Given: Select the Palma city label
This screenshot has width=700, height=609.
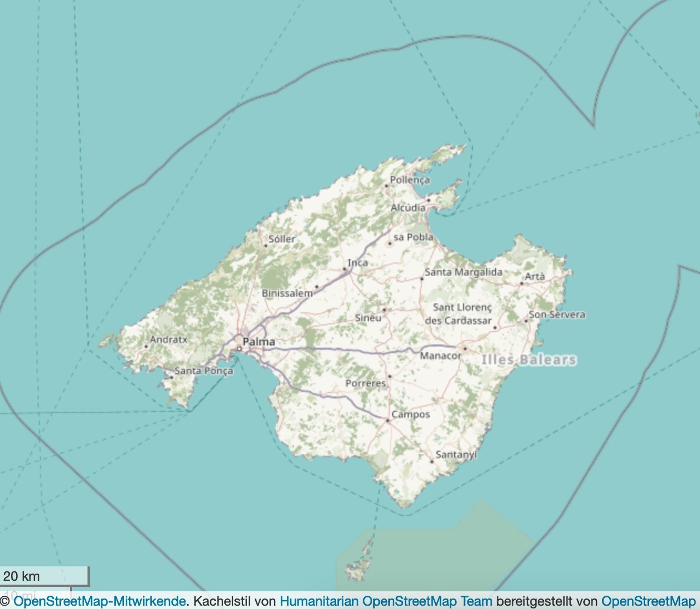Looking at the screenshot, I should tap(259, 342).
